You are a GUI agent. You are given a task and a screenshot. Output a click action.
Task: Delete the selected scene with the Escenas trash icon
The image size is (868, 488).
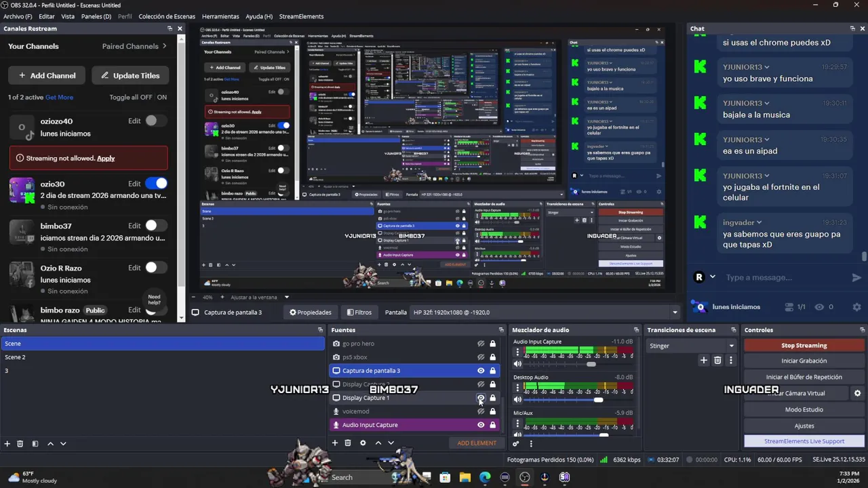[x=20, y=444]
